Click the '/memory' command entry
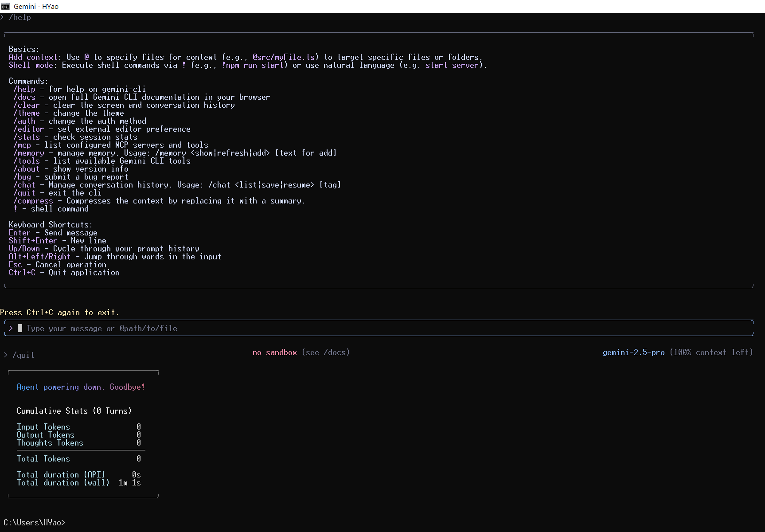Viewport: 765px width, 532px height. coord(175,153)
